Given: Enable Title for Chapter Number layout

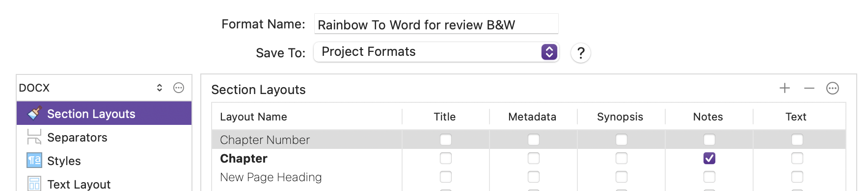Looking at the screenshot, I should point(446,140).
